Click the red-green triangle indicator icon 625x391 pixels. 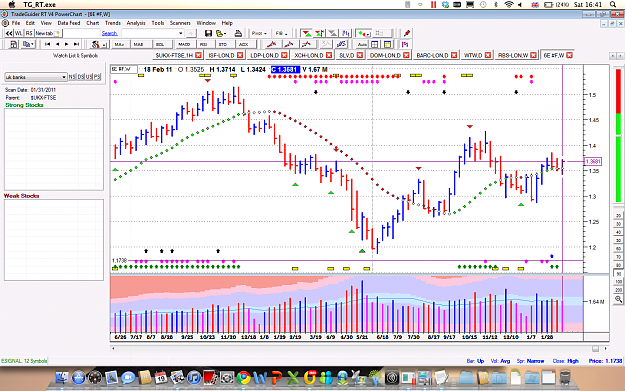[x=306, y=33]
